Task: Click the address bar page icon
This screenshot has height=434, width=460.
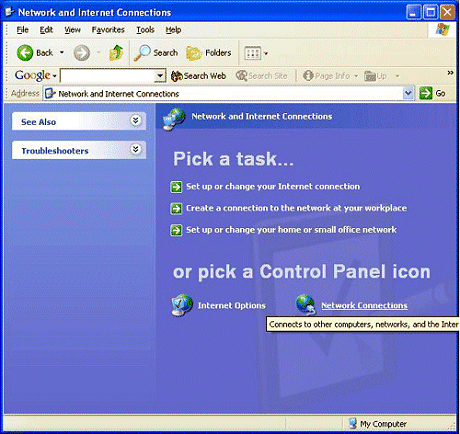Action: point(50,94)
